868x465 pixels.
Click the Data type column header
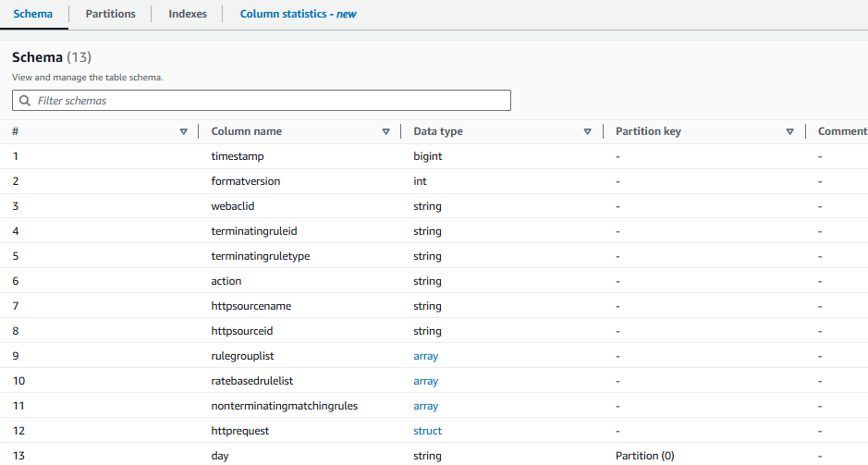(x=438, y=131)
